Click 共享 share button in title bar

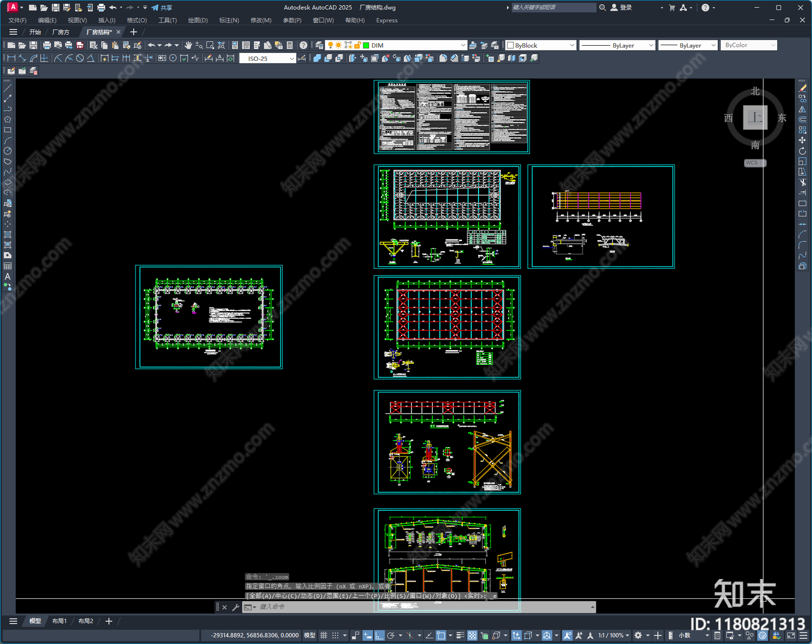pos(162,8)
